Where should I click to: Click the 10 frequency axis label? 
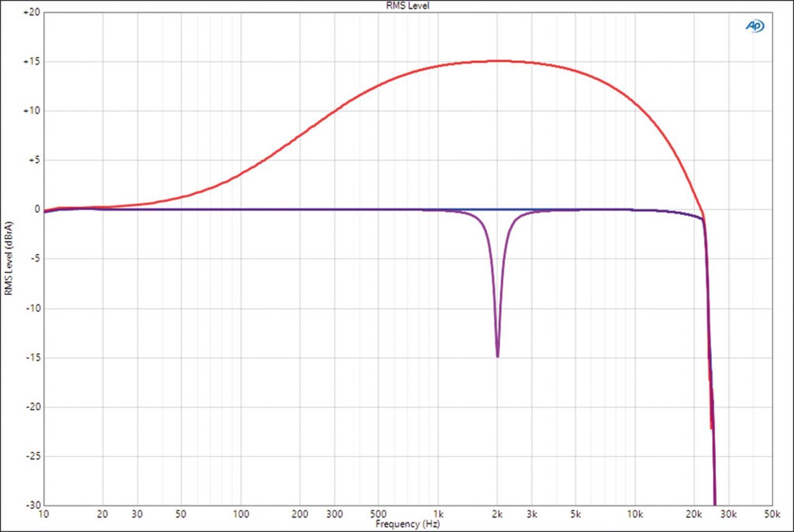[43, 514]
